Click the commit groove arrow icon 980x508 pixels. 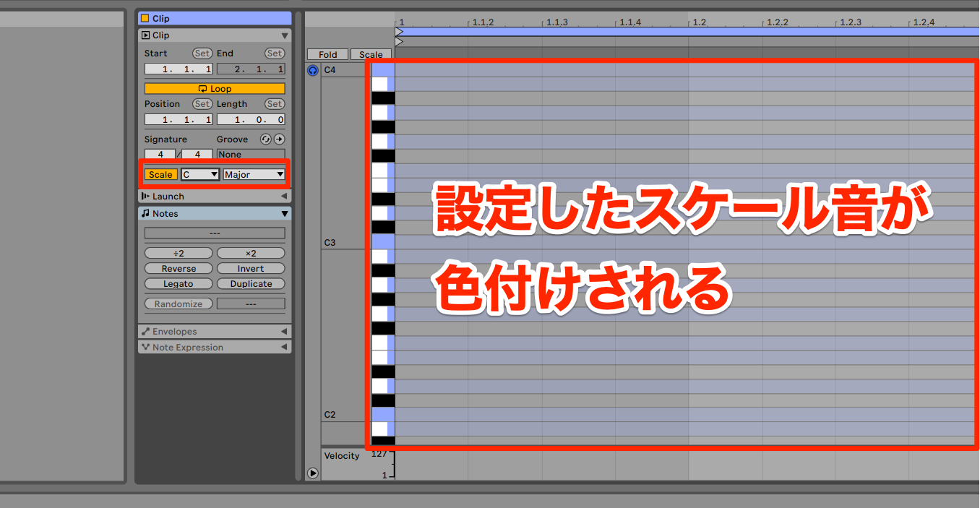(x=279, y=139)
